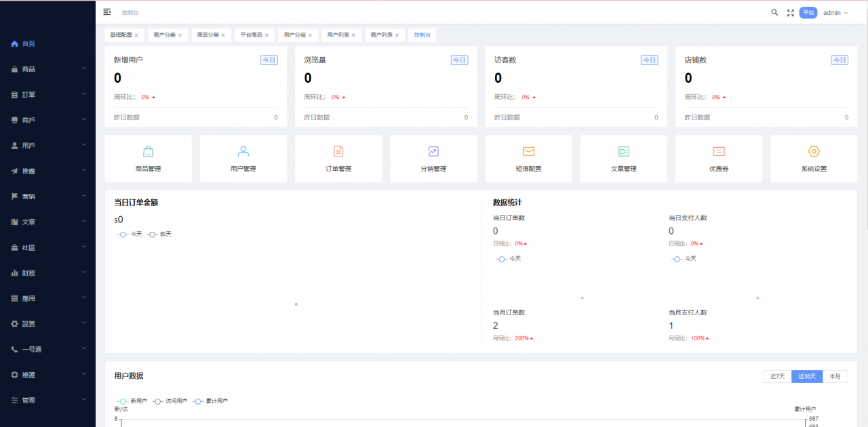Switch to the 用户分组 tab

(x=298, y=35)
